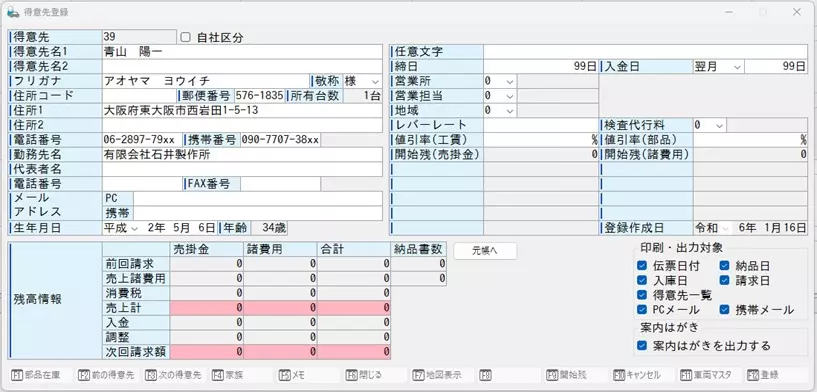The image size is (817, 392).
Task: Click the 元帳へ ledger button
Action: (x=485, y=251)
